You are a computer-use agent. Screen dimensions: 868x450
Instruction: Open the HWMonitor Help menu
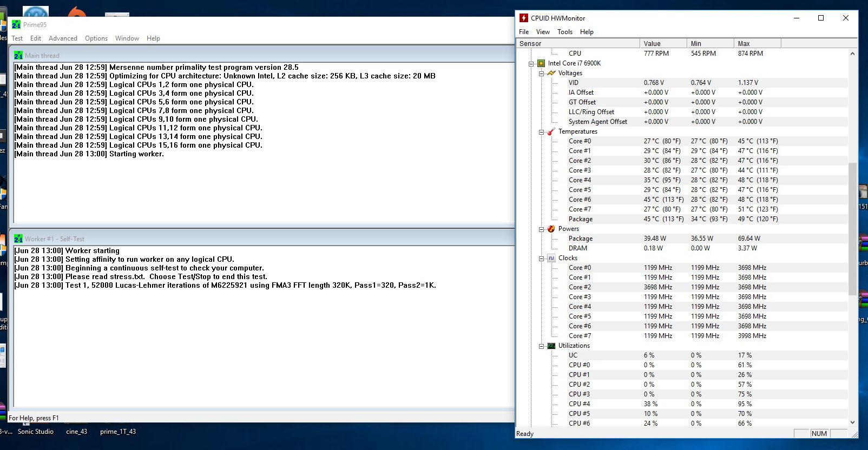(587, 32)
